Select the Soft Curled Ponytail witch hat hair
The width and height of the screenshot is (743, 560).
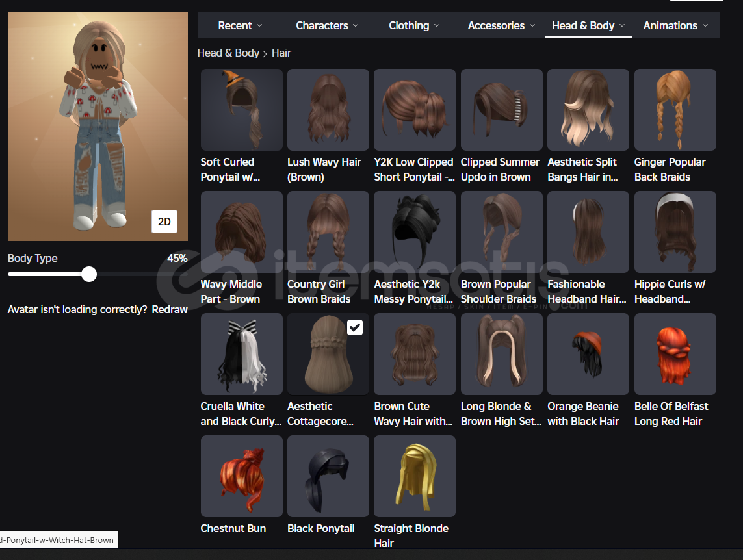pos(241,110)
